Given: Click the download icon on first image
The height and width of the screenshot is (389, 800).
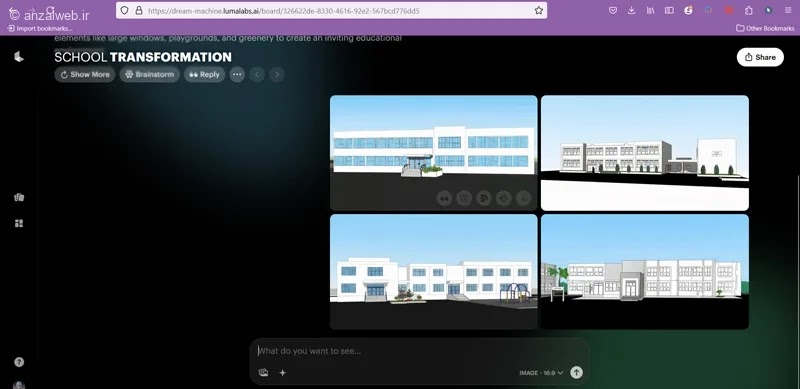Looking at the screenshot, I should pyautogui.click(x=523, y=198).
